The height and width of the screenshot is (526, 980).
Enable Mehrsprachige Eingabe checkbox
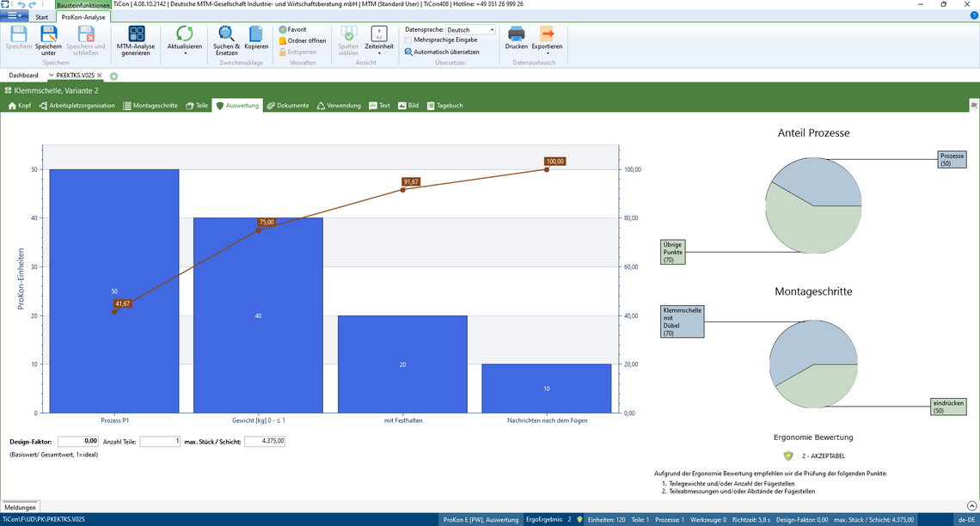408,40
